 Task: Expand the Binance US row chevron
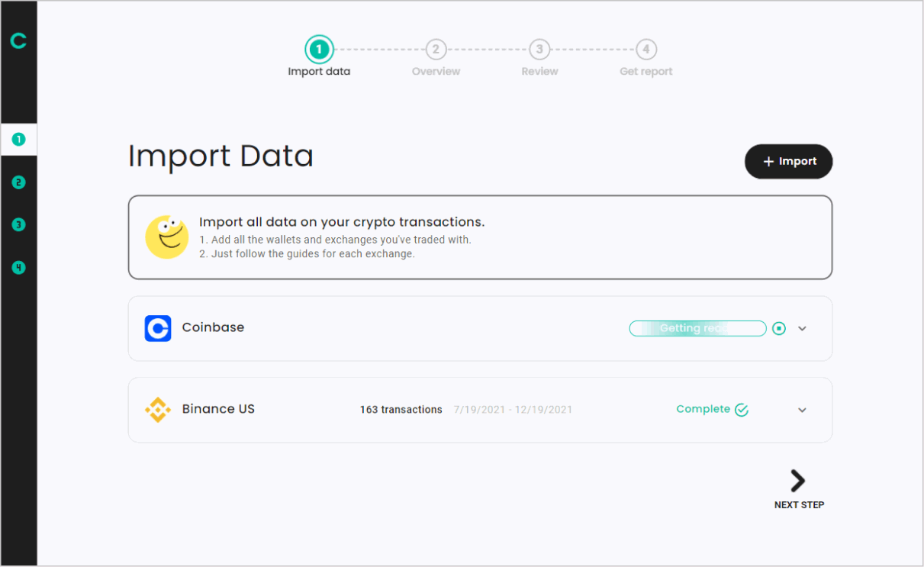802,410
